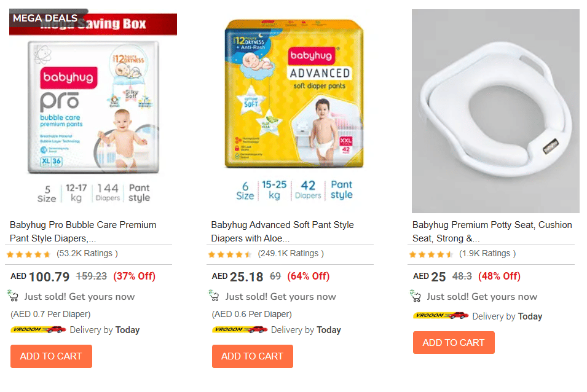Viewport: 587px width, 392px height.
Task: Click Vrooom delivery icon for Advanced Soft Pant
Action: [240, 330]
